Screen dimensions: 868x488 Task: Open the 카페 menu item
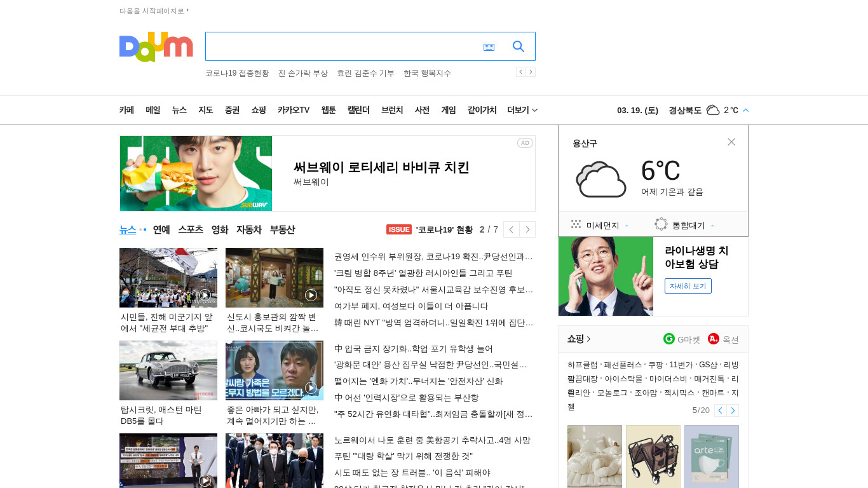point(126,110)
